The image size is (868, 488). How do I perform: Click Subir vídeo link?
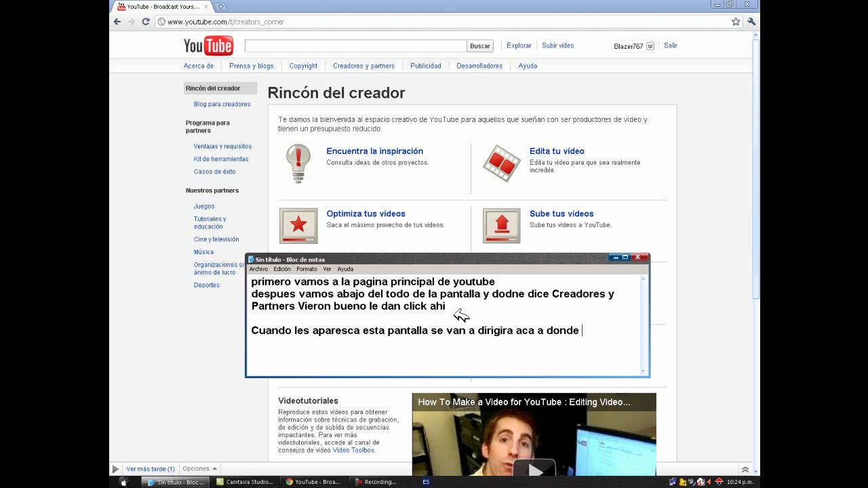point(557,45)
